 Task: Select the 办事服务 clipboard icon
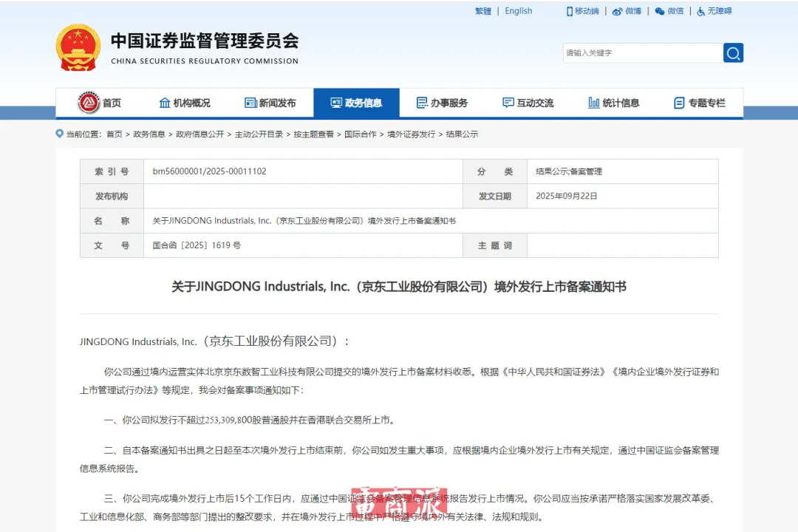pyautogui.click(x=421, y=103)
